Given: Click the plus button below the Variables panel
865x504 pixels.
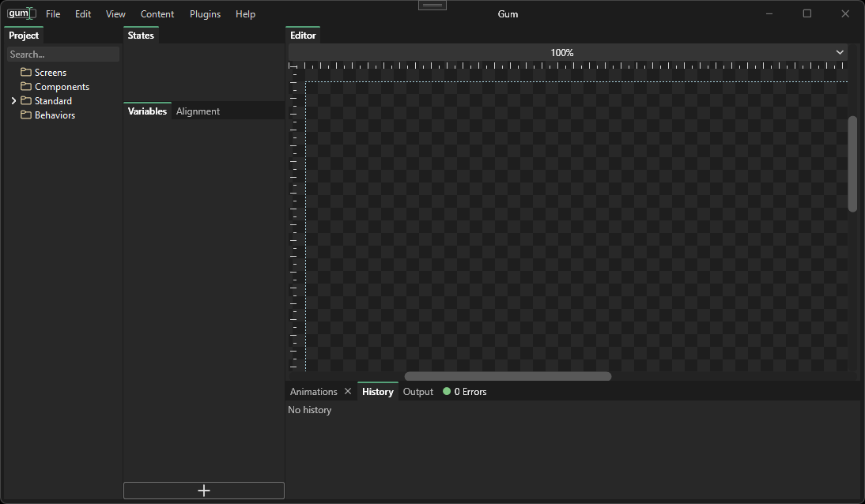Looking at the screenshot, I should coord(204,491).
